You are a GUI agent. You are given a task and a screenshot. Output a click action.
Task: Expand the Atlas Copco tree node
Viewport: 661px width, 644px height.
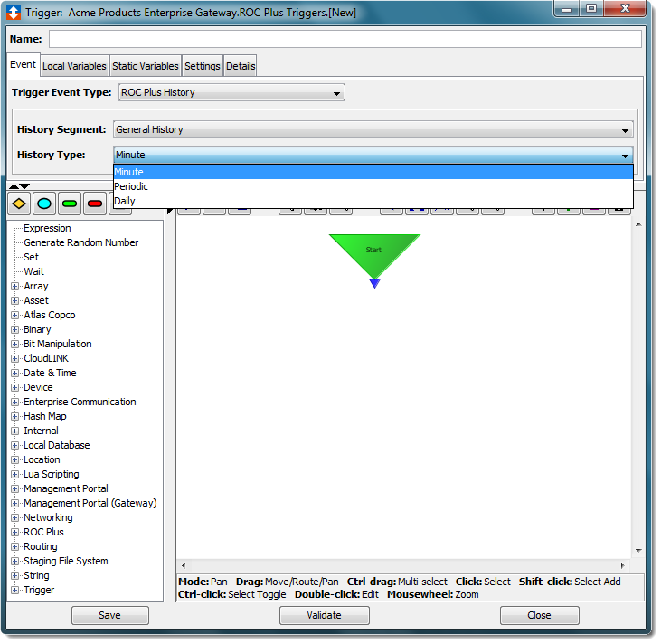(x=15, y=315)
